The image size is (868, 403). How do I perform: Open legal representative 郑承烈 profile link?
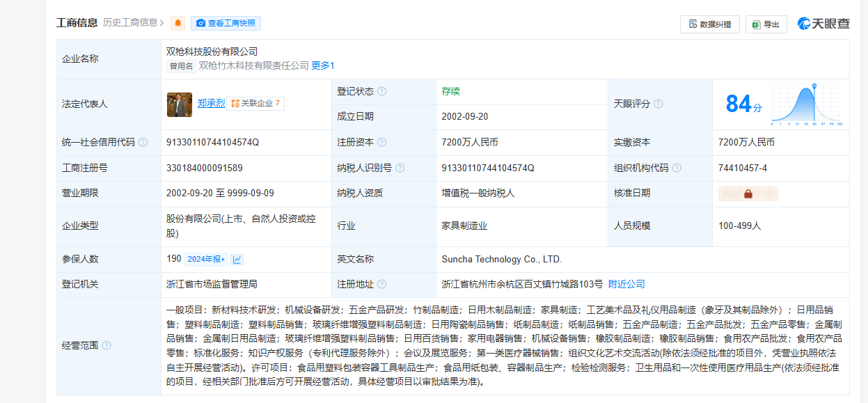(x=211, y=103)
